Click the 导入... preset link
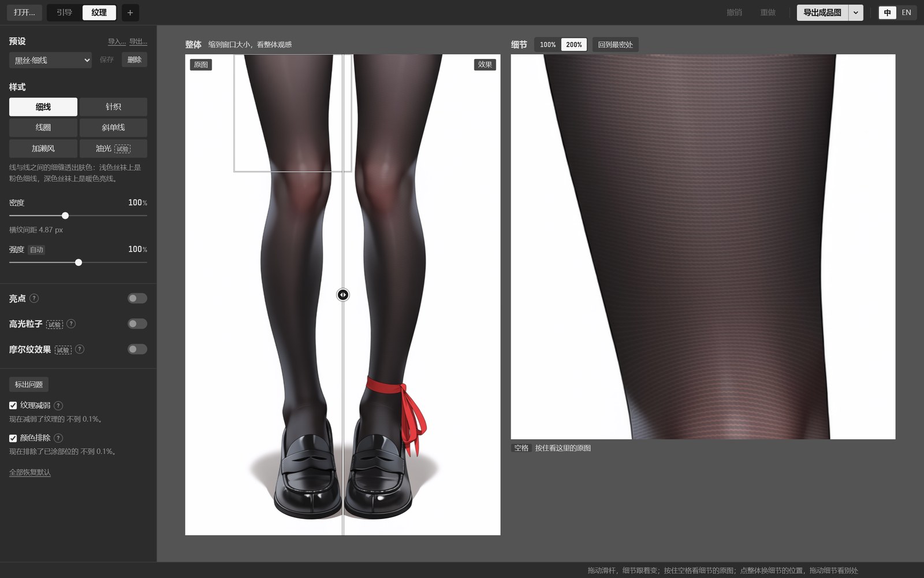This screenshot has height=578, width=924. 117,42
